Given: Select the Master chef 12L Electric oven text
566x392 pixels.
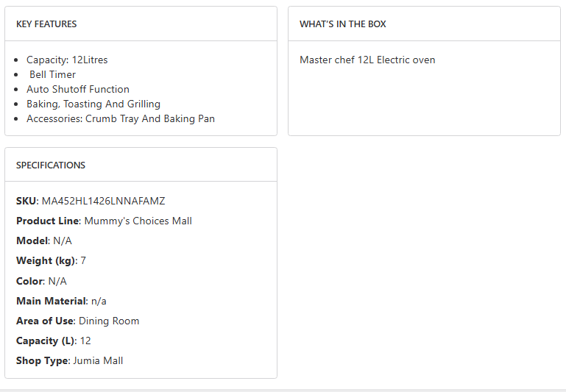Looking at the screenshot, I should click(367, 60).
